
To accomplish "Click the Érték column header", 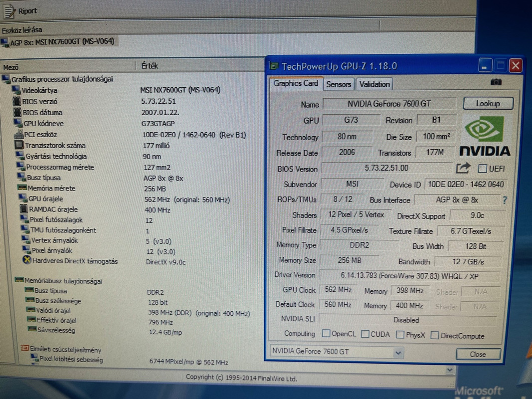I will tap(200, 65).
